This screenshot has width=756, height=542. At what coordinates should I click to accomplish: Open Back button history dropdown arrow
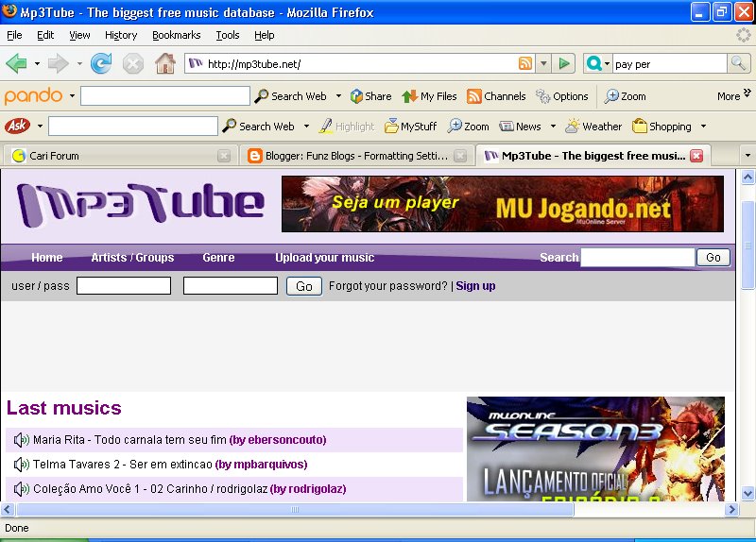tap(37, 63)
